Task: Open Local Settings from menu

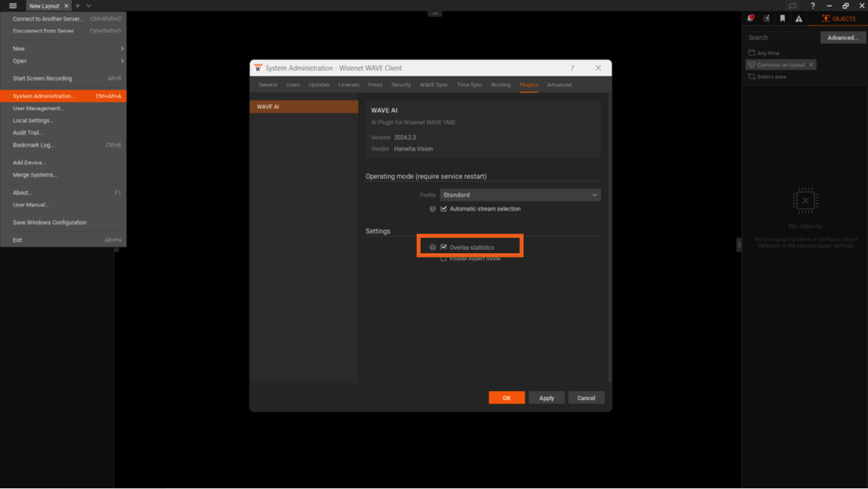Action: [x=63, y=120]
